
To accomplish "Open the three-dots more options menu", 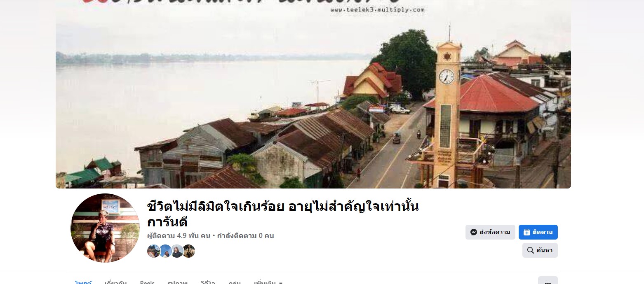I will click(x=548, y=282).
